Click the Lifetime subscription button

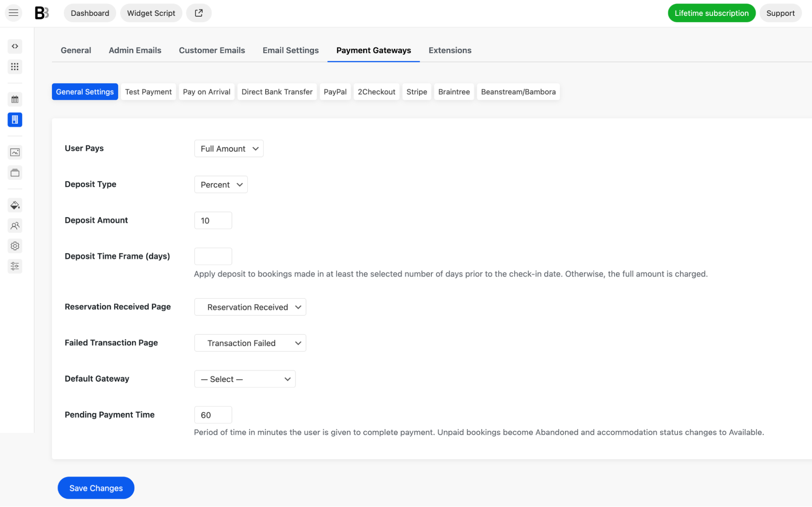click(712, 13)
